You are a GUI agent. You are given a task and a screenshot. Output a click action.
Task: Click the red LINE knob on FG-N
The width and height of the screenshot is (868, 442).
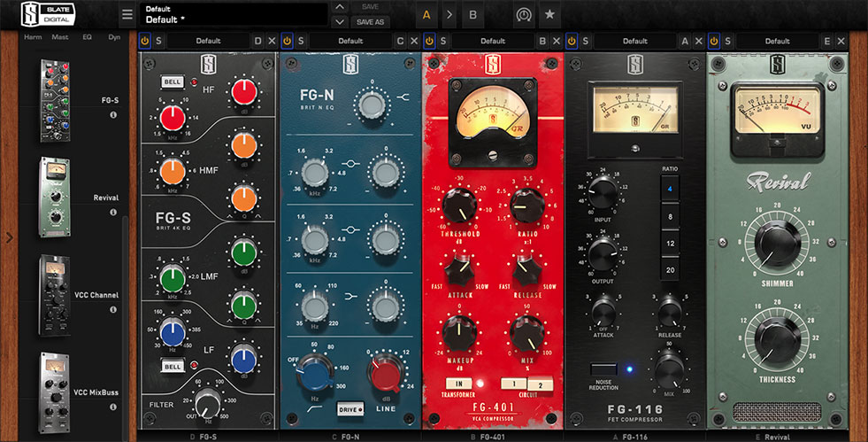(x=385, y=374)
